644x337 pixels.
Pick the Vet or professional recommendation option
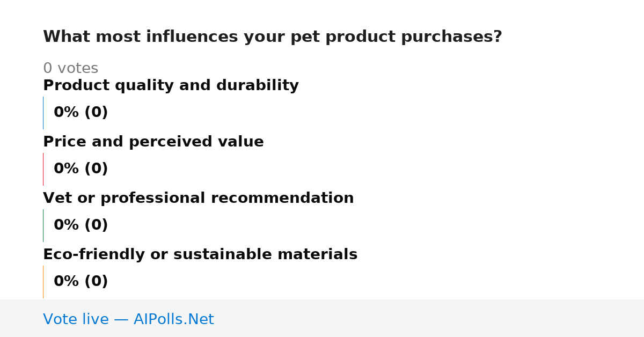click(x=199, y=199)
